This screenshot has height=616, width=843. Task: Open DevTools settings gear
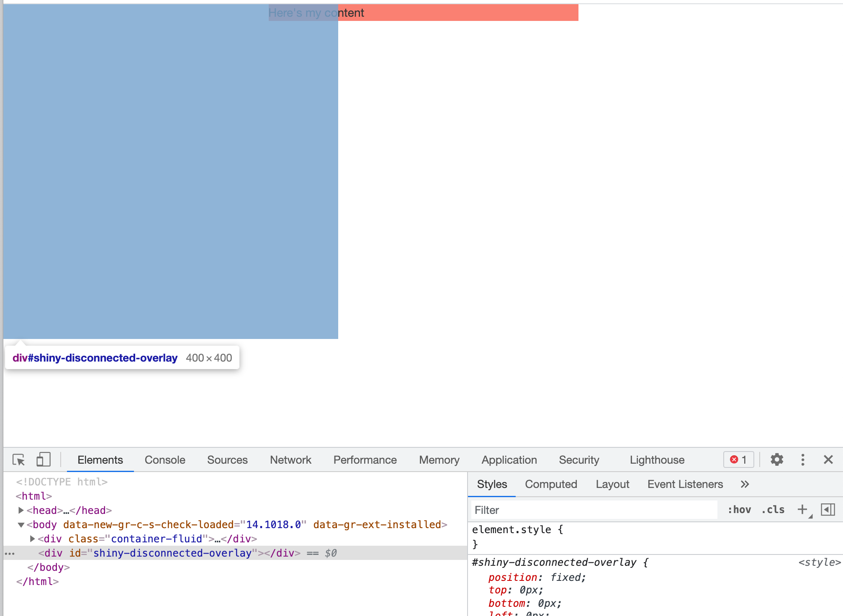(x=776, y=459)
